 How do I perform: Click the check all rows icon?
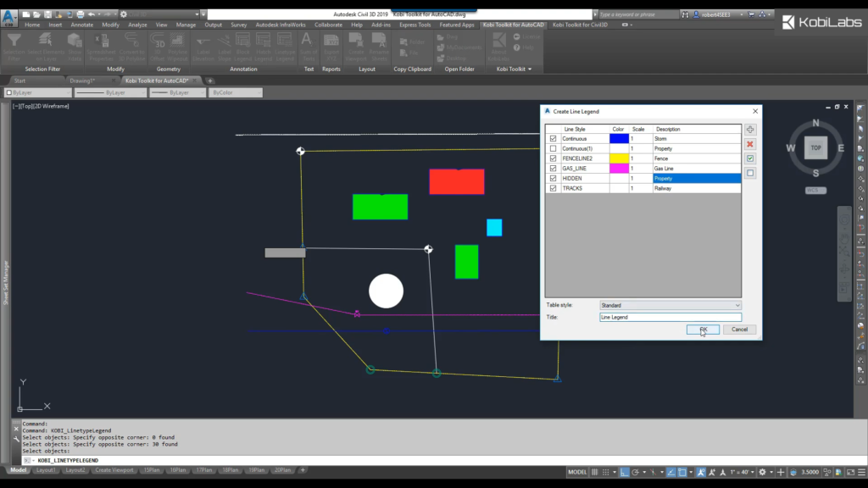point(750,158)
